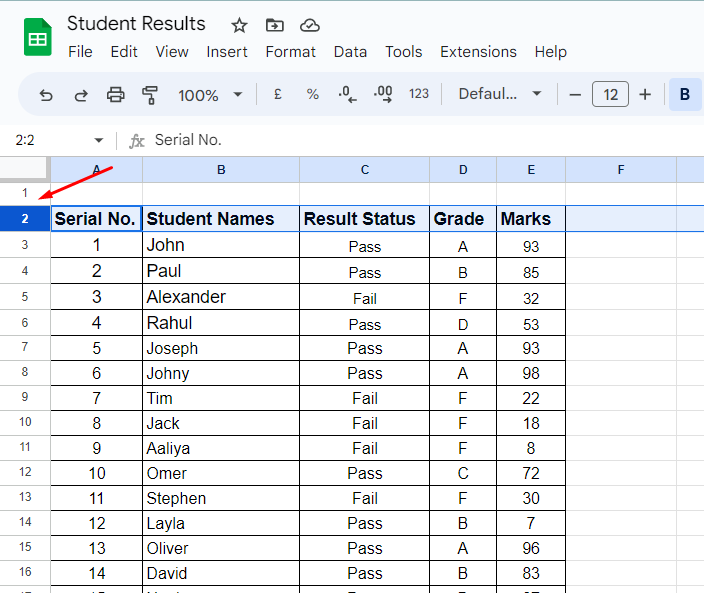Toggle bold formatting button
The height and width of the screenshot is (593, 704).
pos(685,94)
